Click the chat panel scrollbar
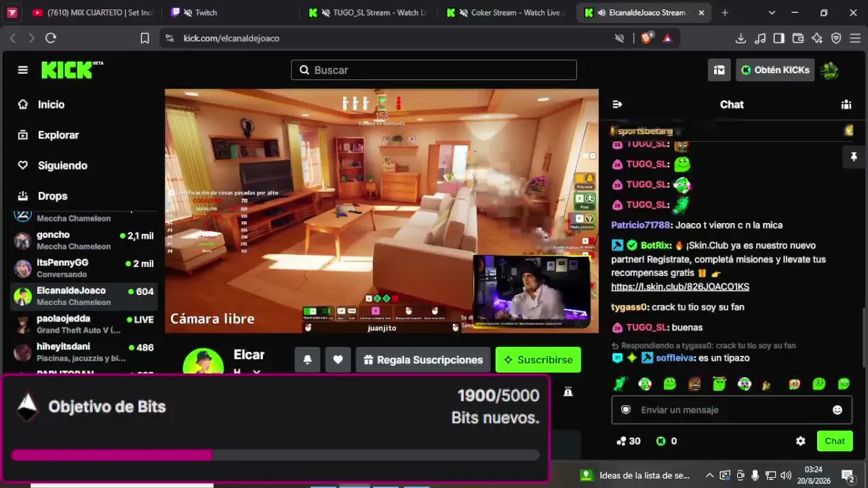Image resolution: width=868 pixels, height=488 pixels. pyautogui.click(x=864, y=339)
